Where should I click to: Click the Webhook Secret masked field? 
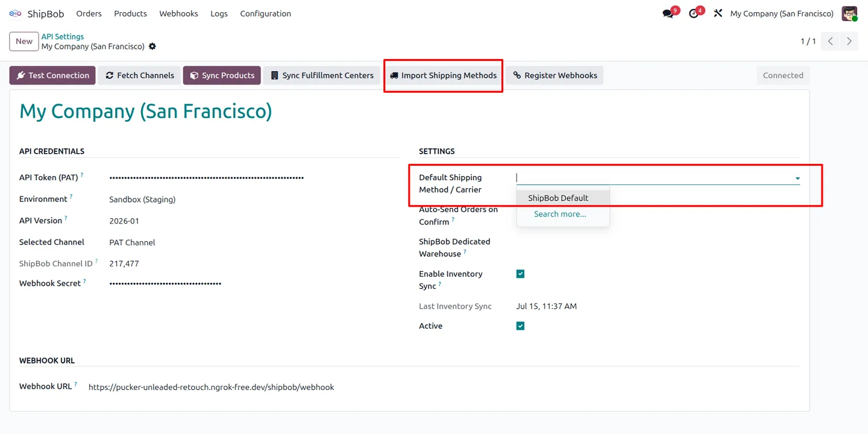pos(165,283)
